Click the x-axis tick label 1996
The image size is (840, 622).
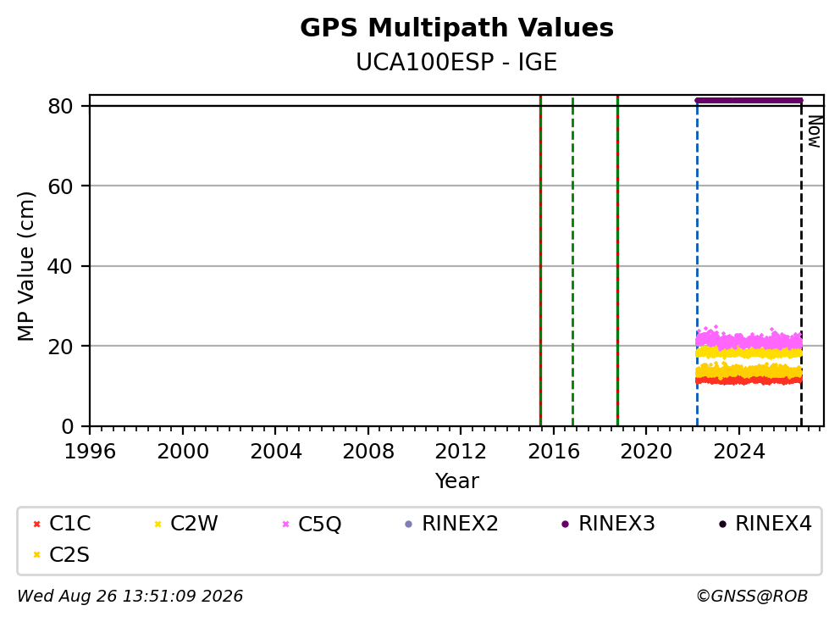(90, 452)
